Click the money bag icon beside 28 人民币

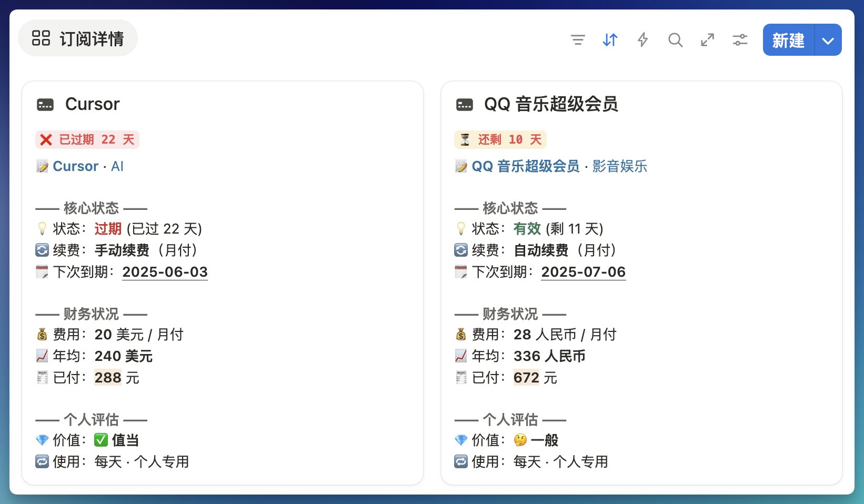[x=461, y=334]
